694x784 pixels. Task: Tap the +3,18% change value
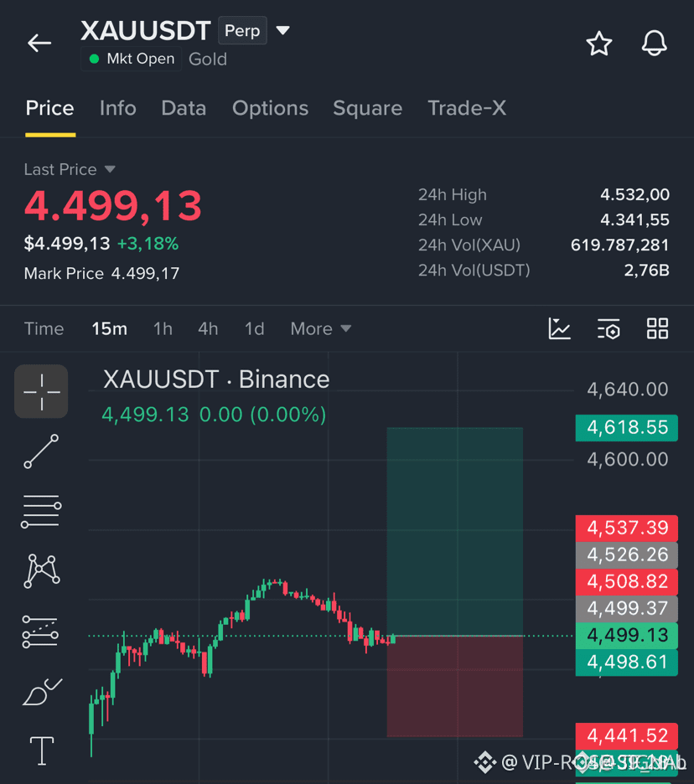click(148, 244)
